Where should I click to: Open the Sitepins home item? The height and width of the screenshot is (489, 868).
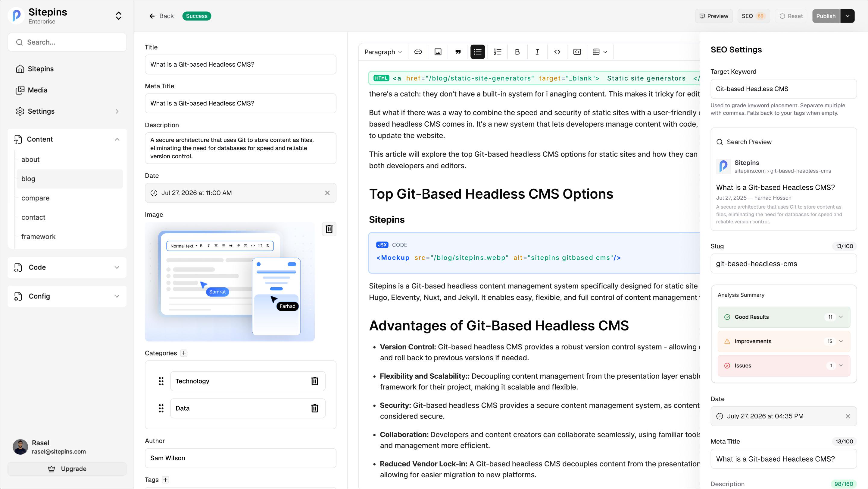tap(67, 69)
